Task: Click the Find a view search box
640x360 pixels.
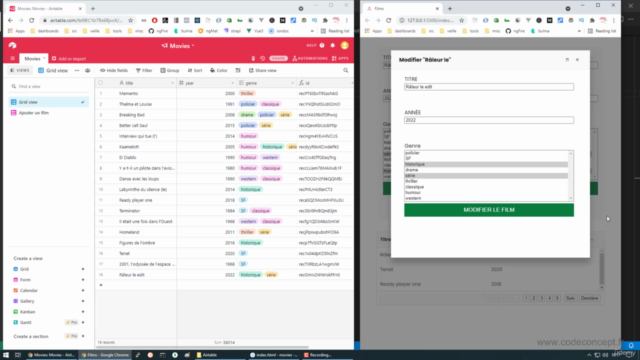Action: tap(49, 87)
